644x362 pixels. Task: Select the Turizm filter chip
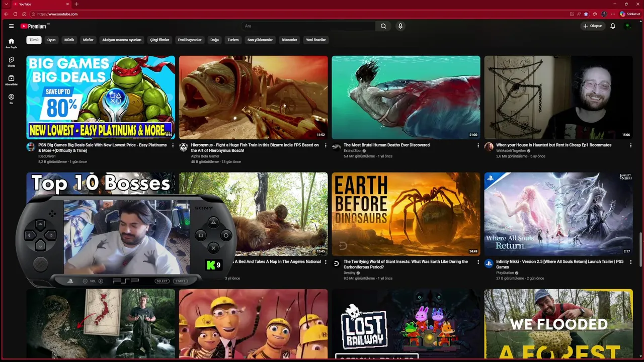click(x=233, y=40)
